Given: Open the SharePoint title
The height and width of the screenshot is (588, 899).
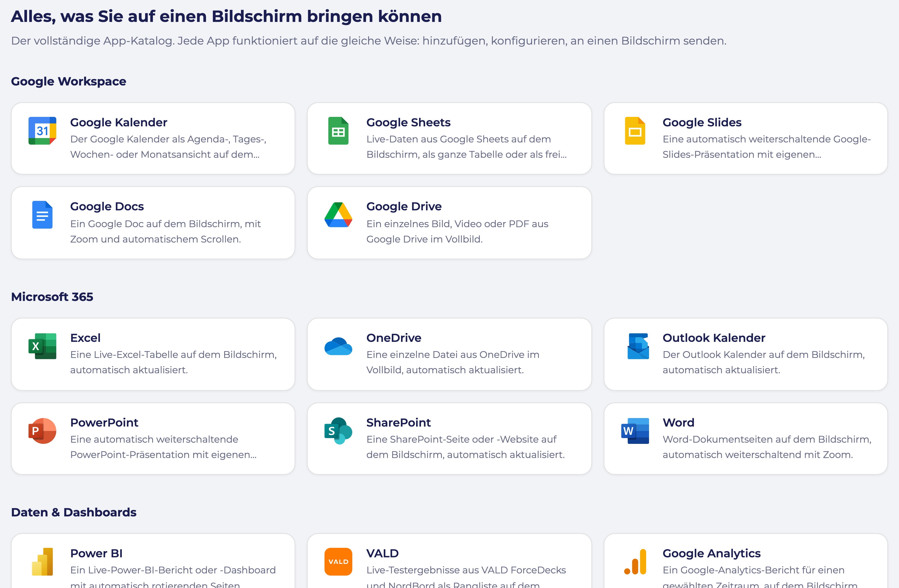Looking at the screenshot, I should point(399,422).
